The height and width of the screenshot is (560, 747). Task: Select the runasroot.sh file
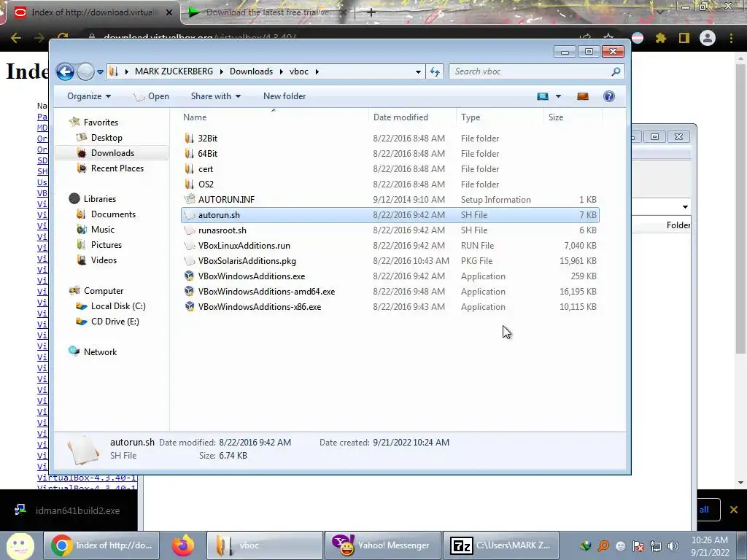click(222, 230)
